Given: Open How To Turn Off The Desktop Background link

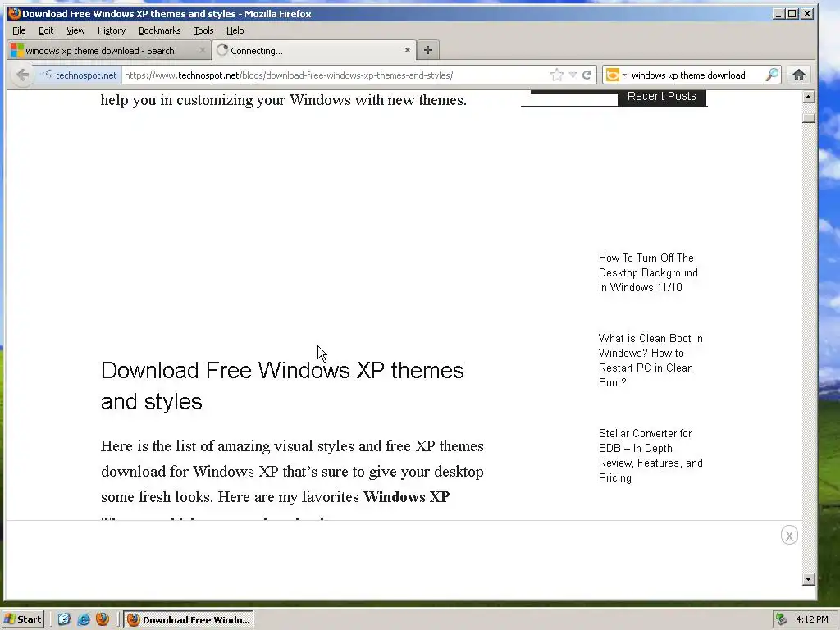Looking at the screenshot, I should [648, 272].
